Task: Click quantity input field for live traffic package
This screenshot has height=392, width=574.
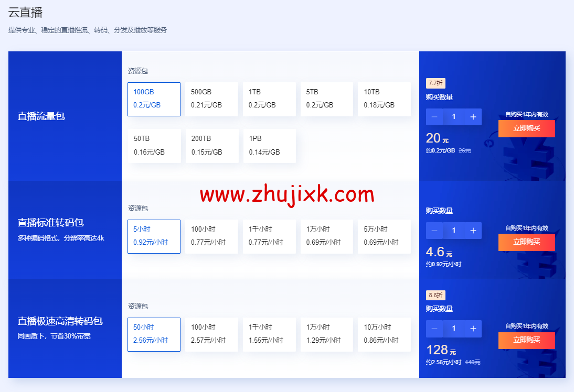Action: 454,117
